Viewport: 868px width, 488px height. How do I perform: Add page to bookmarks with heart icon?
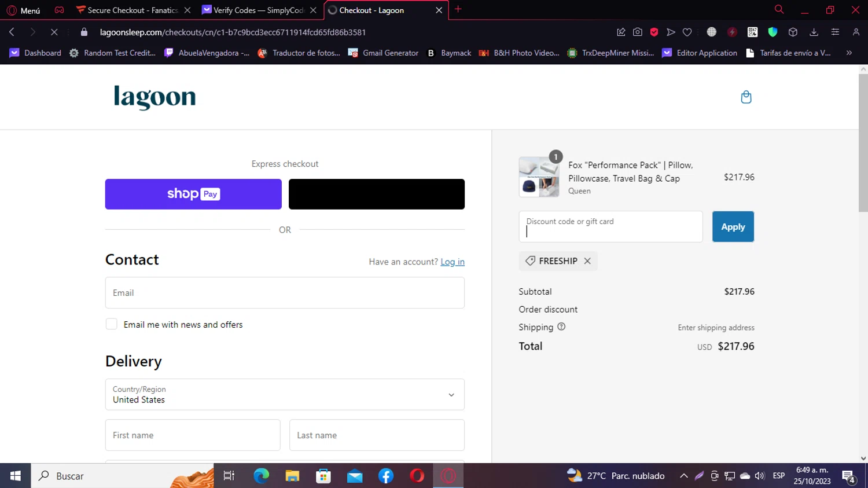[x=687, y=32]
